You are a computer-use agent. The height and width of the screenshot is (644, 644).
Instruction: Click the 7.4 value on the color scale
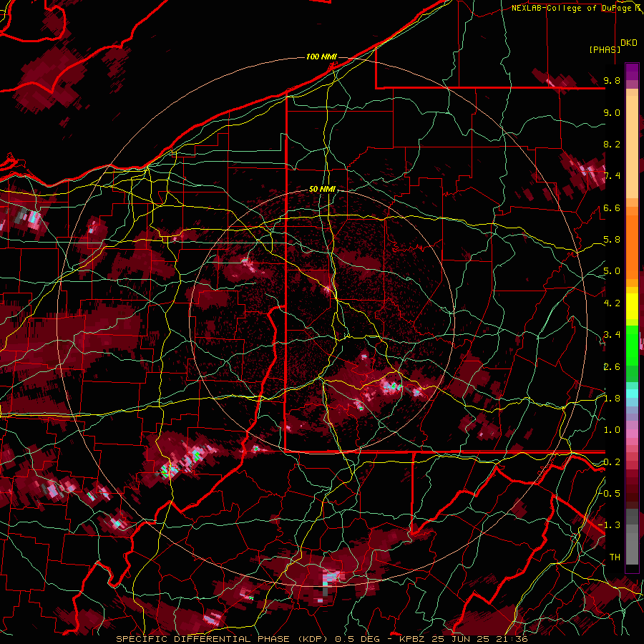pyautogui.click(x=612, y=176)
